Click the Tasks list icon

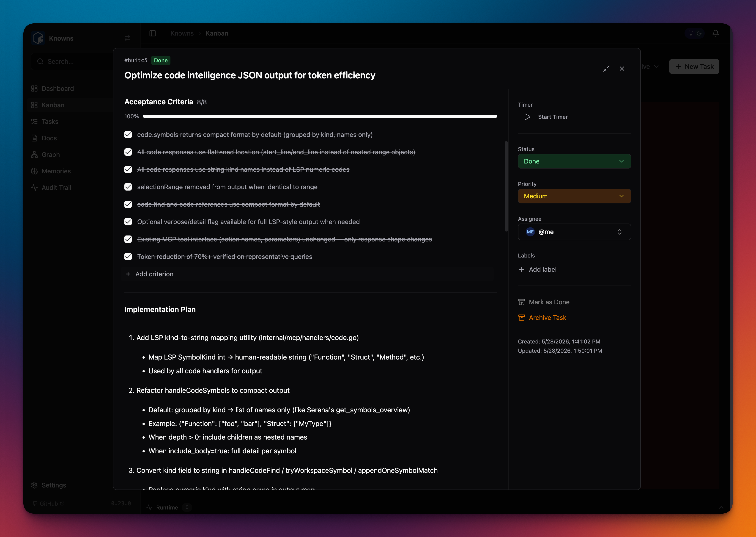34,122
